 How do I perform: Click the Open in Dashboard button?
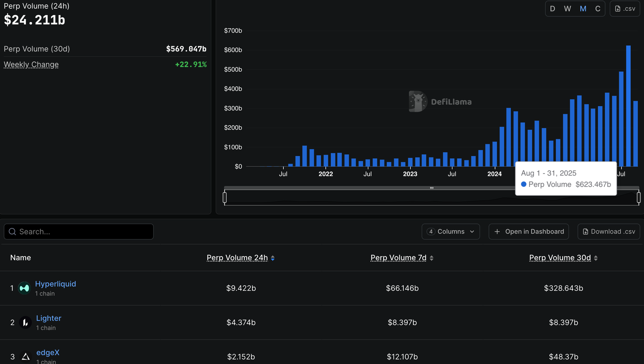click(x=528, y=232)
